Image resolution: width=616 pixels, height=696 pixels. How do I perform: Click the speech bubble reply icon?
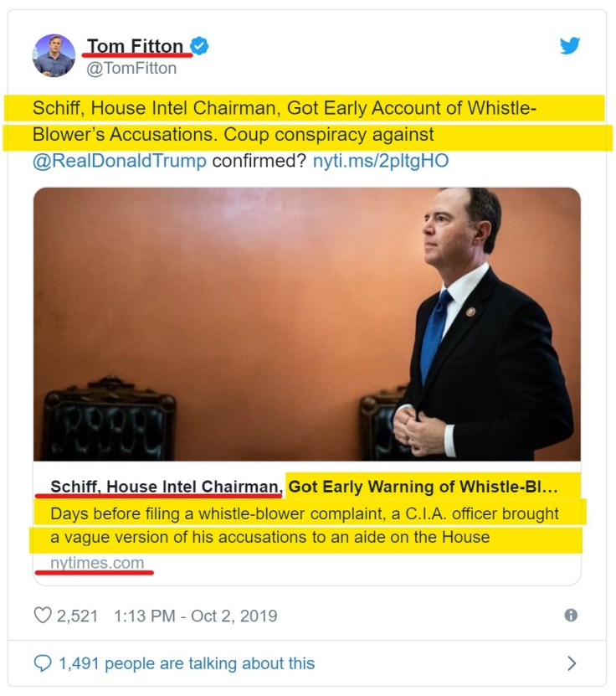[x=42, y=663]
